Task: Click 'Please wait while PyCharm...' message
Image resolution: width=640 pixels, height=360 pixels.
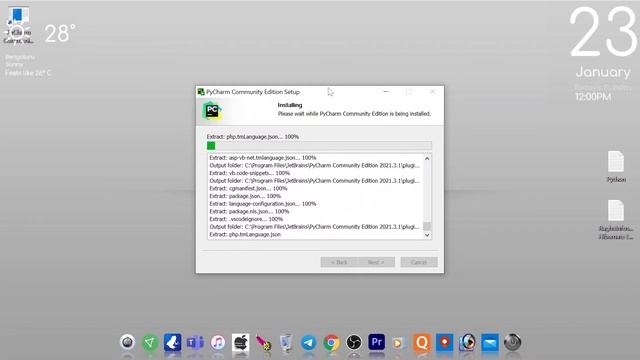Action: pos(354,114)
